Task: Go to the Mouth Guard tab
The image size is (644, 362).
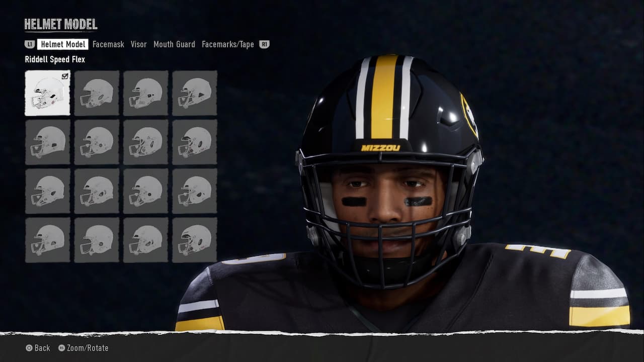Action: [174, 44]
